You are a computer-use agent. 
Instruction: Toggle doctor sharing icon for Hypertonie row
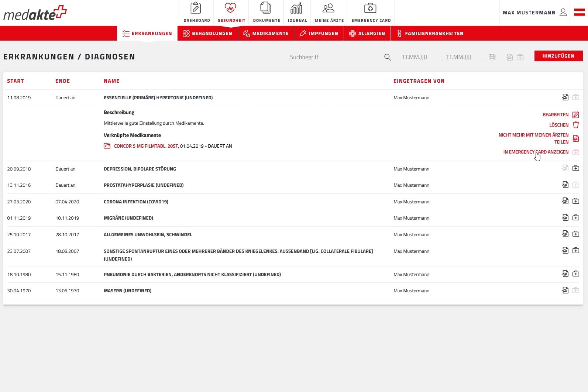(x=565, y=97)
